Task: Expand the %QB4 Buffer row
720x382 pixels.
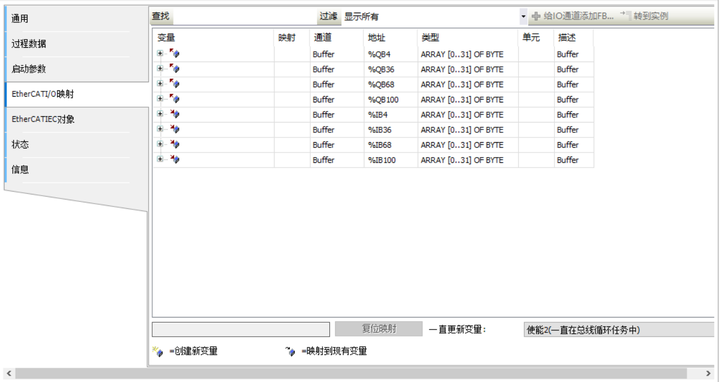Action: 160,53
